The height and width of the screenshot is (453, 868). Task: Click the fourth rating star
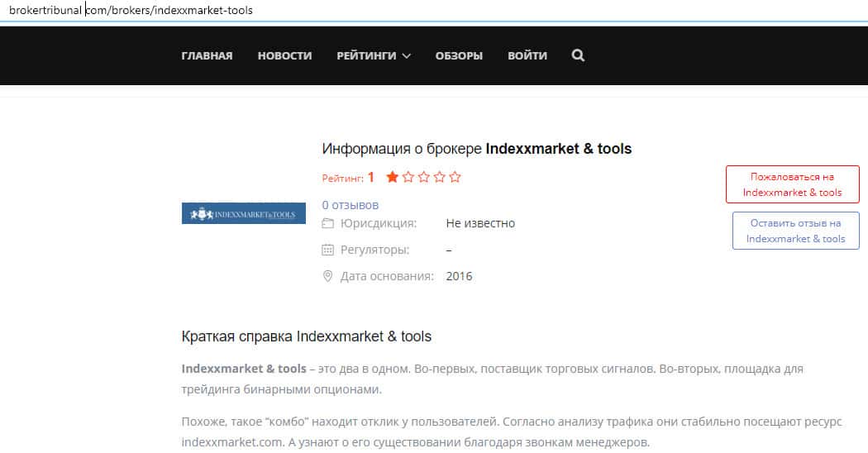click(x=439, y=177)
